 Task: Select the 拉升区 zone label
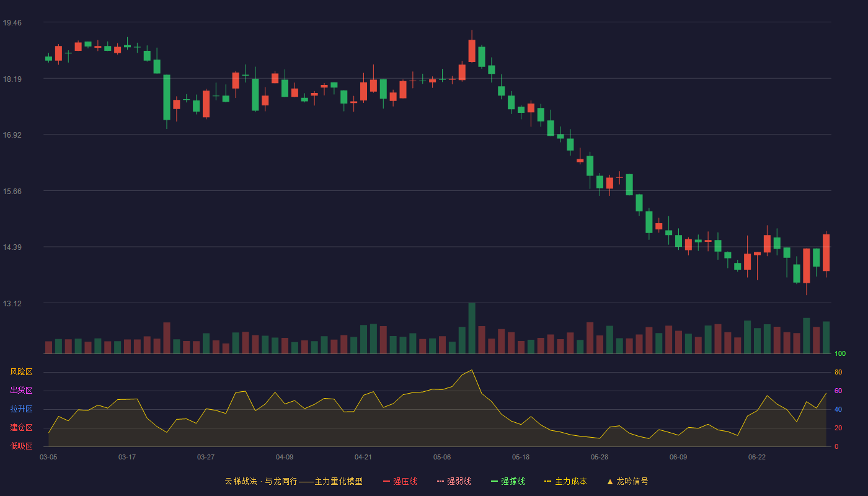pyautogui.click(x=21, y=409)
